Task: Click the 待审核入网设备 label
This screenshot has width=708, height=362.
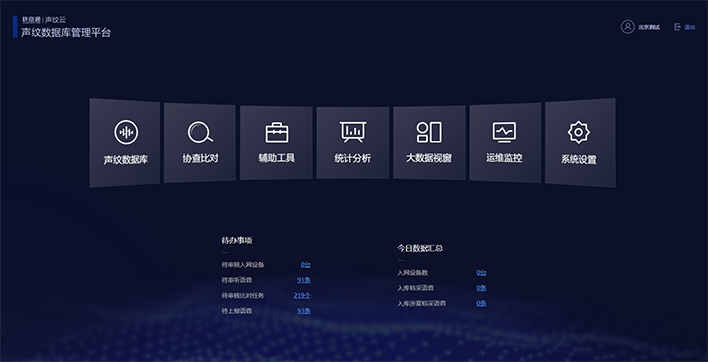Action: click(243, 265)
